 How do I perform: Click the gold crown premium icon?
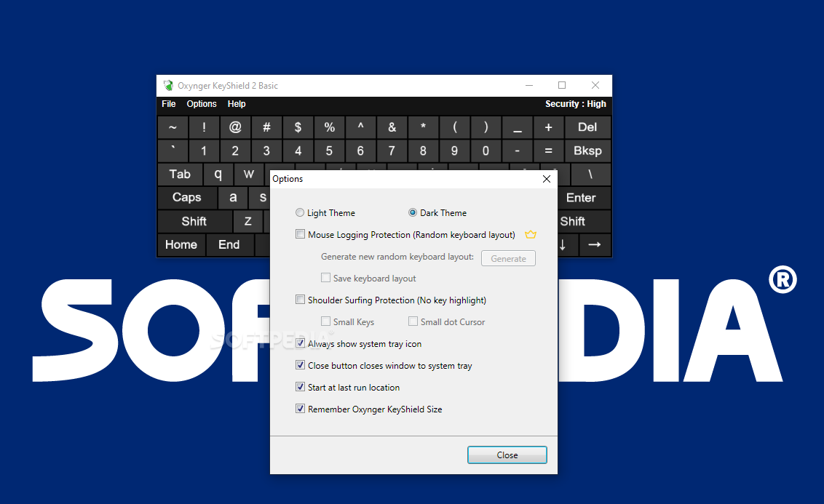pyautogui.click(x=531, y=235)
